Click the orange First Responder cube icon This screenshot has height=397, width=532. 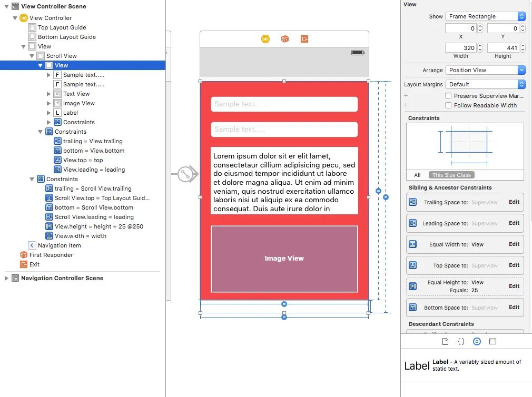(x=285, y=39)
